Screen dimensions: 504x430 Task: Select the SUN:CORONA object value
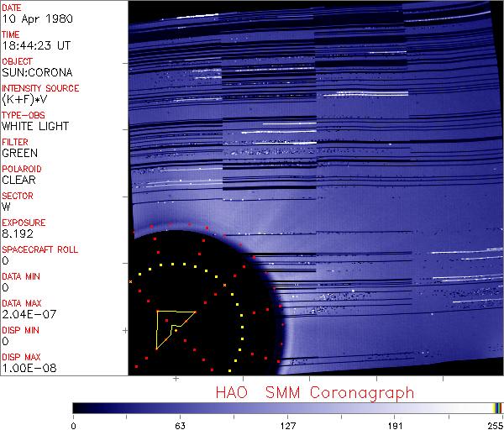click(x=35, y=73)
